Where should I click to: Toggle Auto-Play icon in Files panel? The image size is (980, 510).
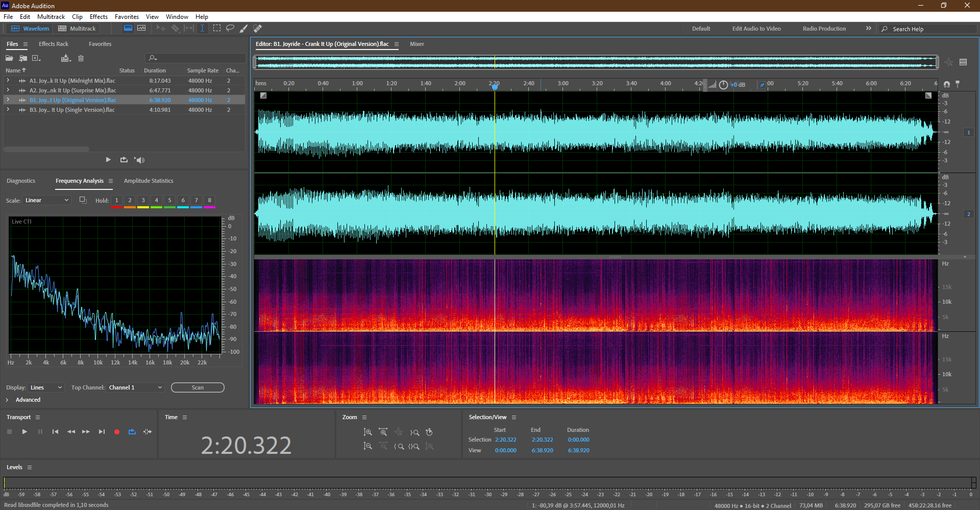tap(139, 160)
